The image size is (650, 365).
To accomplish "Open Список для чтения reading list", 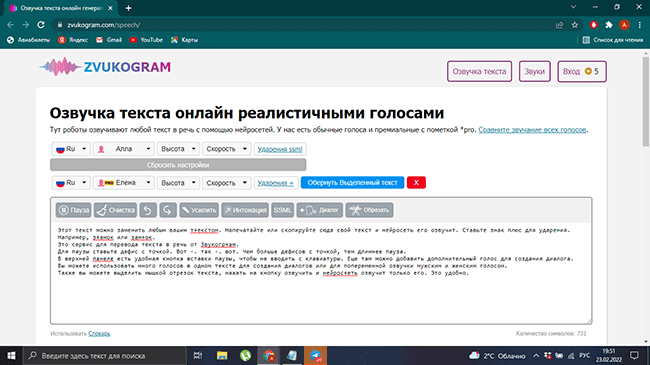I will coord(613,40).
